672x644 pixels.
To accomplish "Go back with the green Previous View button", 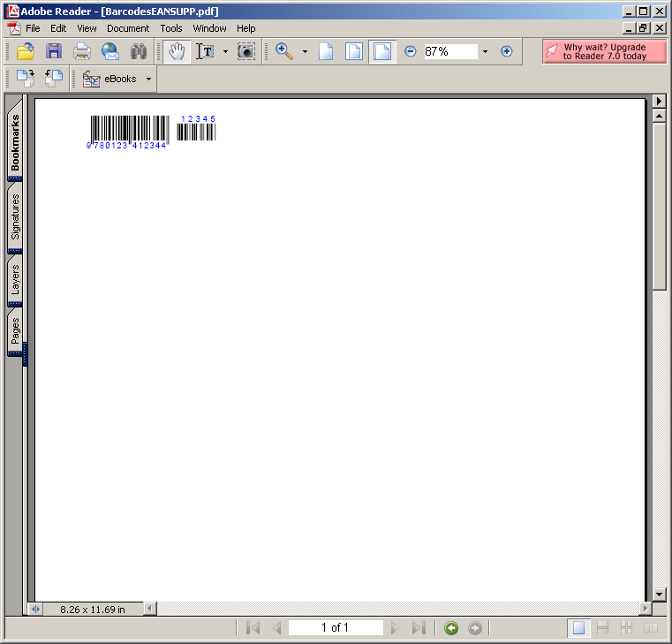I will point(451,628).
